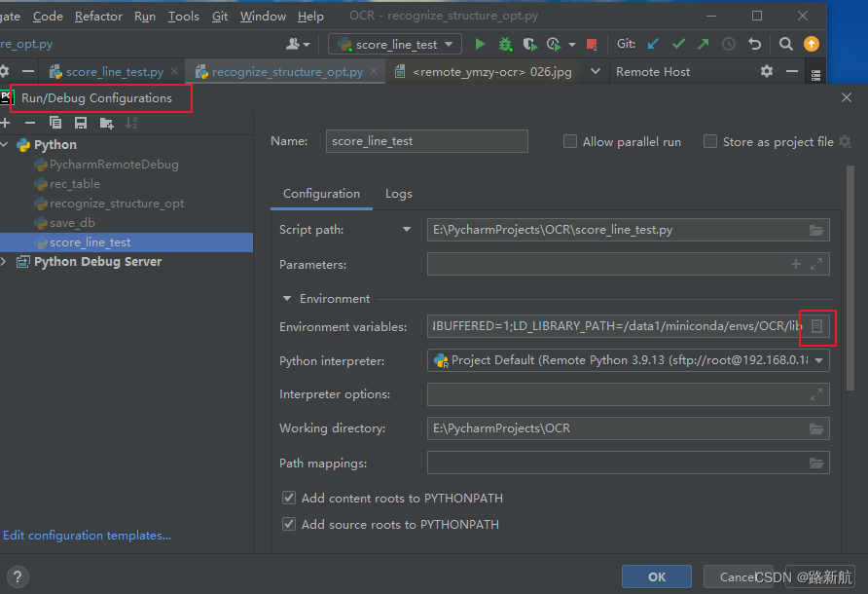This screenshot has width=868, height=594.
Task: Open the Run menu
Action: (145, 17)
